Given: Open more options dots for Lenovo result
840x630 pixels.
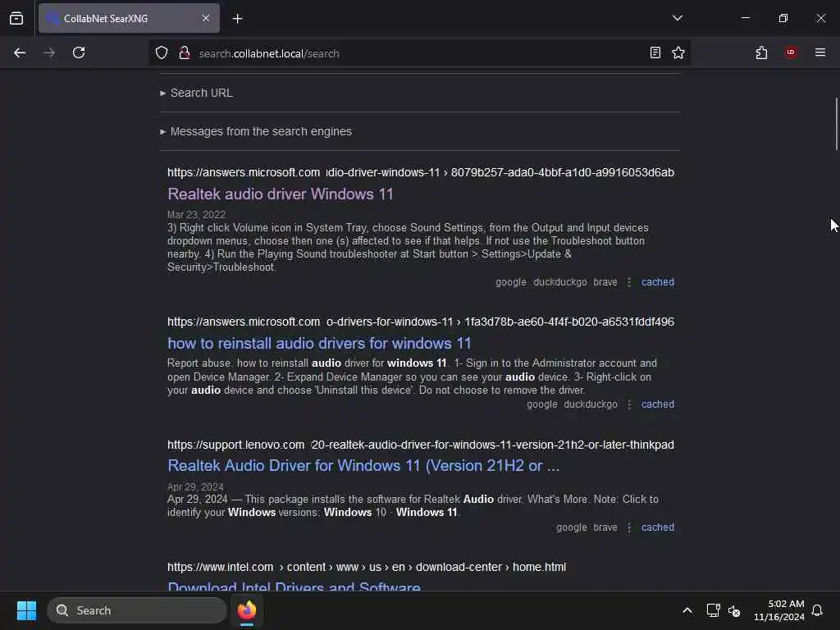Looking at the screenshot, I should [x=629, y=527].
